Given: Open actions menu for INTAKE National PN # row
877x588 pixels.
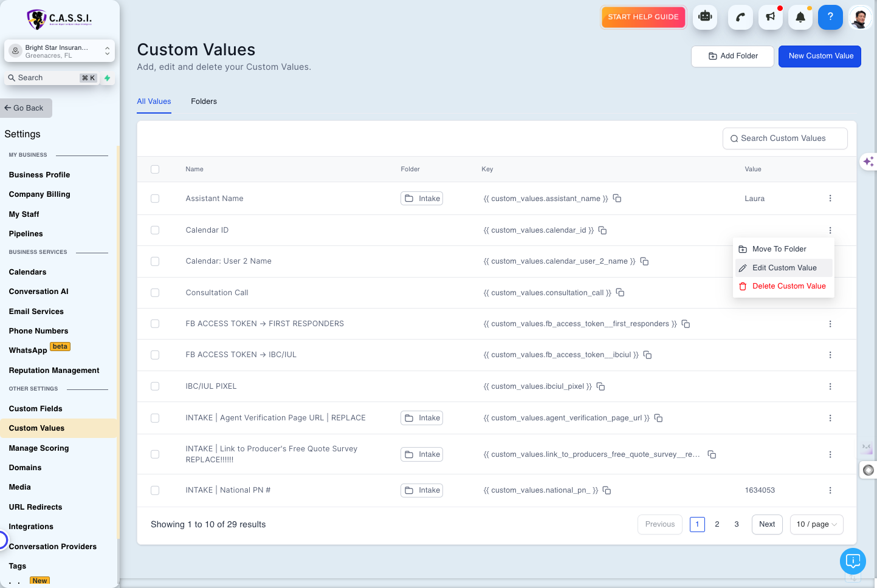Looking at the screenshot, I should pos(830,490).
